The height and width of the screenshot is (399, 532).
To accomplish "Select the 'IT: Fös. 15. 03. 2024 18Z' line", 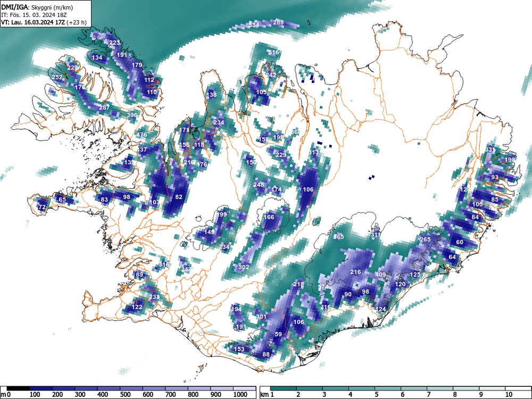I will pos(34,15).
